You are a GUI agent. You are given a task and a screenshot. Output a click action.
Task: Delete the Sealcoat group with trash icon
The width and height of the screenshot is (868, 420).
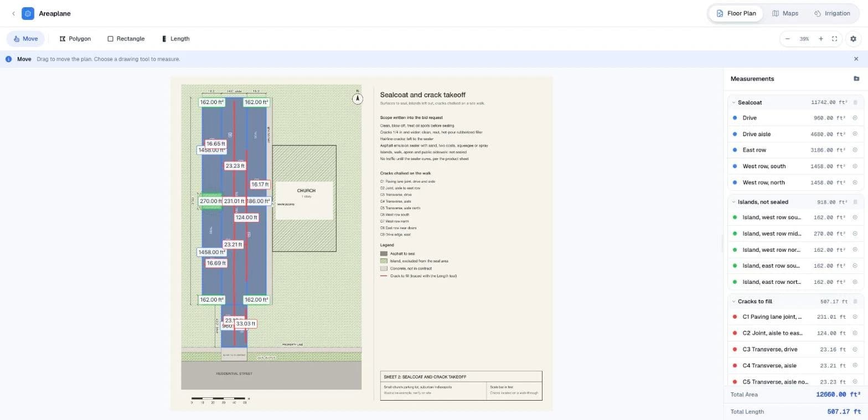coord(855,102)
